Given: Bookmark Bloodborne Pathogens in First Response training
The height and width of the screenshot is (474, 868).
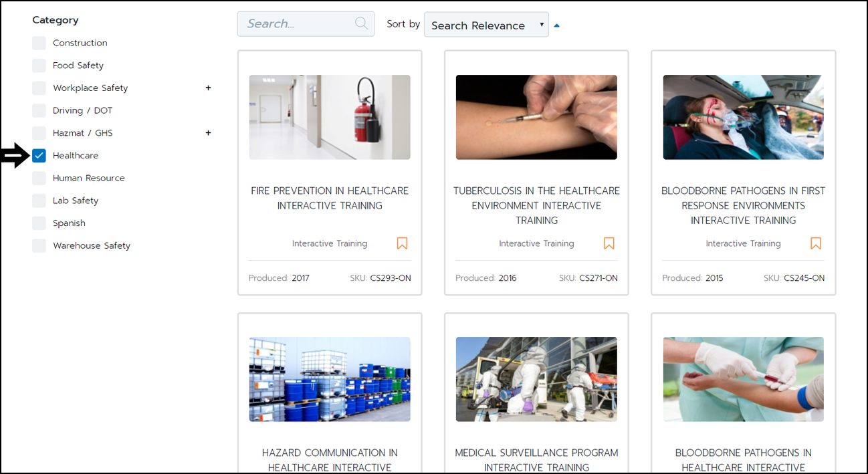Looking at the screenshot, I should click(x=816, y=243).
